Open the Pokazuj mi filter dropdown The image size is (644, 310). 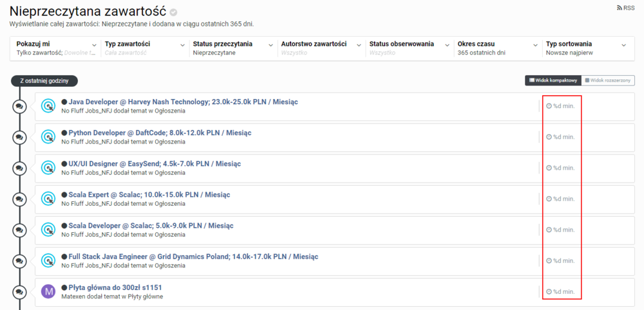click(x=57, y=48)
